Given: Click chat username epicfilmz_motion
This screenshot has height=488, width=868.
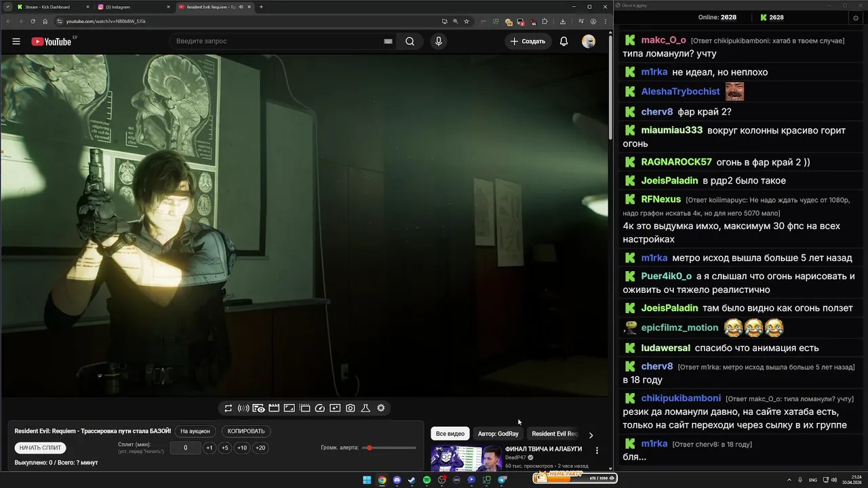Looking at the screenshot, I should pos(679,327).
